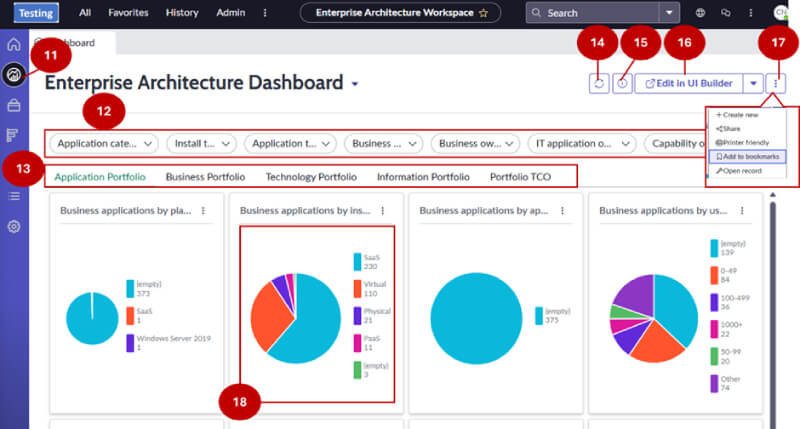The image size is (800, 429).
Task: Switch to the Technology Portfolio tab
Action: 311,177
